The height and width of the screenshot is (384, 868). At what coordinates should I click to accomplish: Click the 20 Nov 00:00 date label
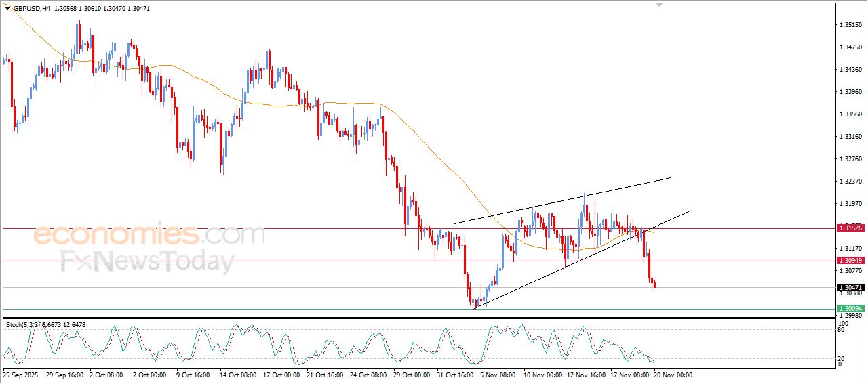pos(673,375)
